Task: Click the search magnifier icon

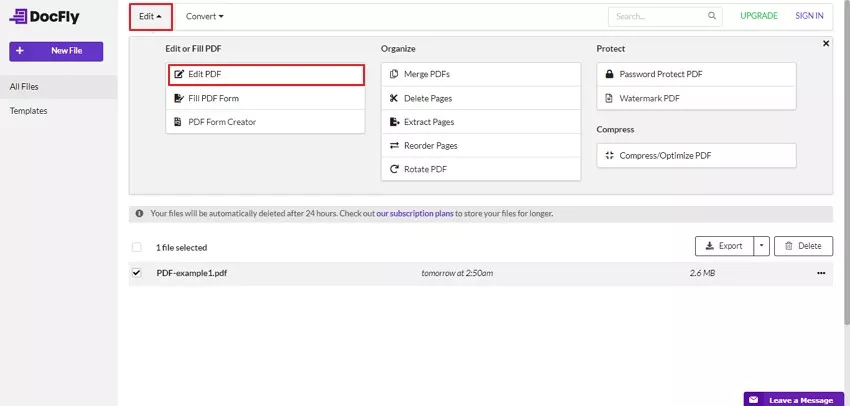Action: [712, 16]
